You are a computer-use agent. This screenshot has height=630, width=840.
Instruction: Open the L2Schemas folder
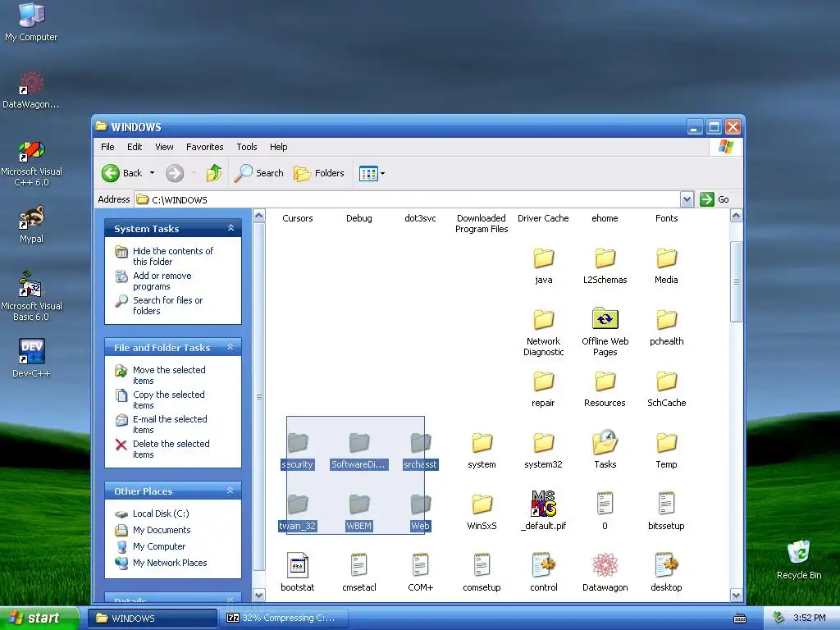[x=605, y=258]
